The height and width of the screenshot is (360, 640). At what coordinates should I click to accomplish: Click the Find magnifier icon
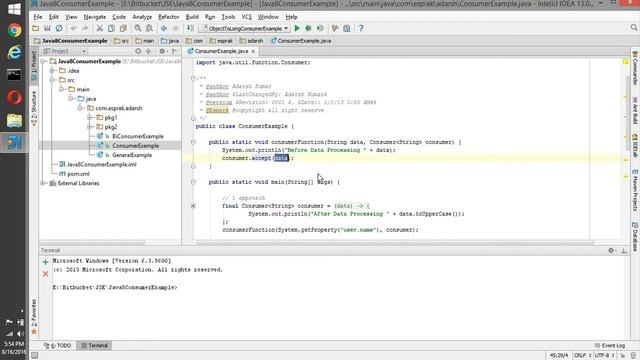coord(138,29)
